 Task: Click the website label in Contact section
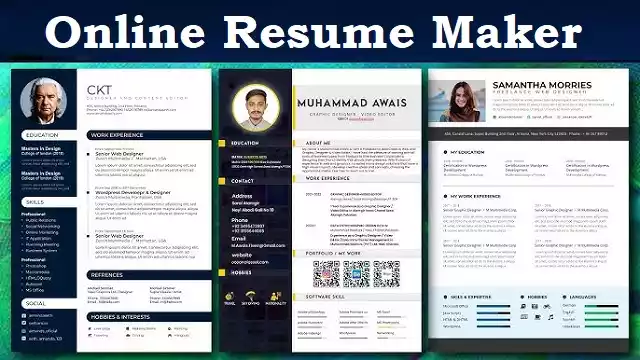242,255
